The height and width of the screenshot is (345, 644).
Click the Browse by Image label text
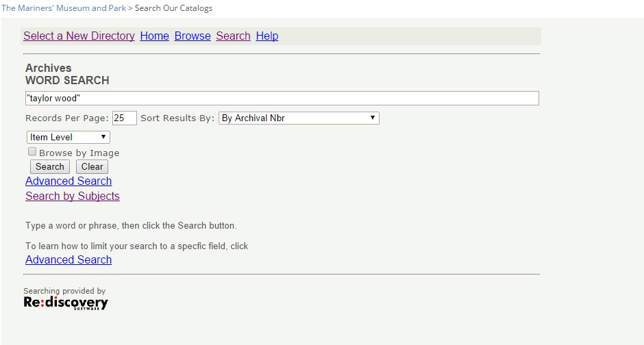79,153
